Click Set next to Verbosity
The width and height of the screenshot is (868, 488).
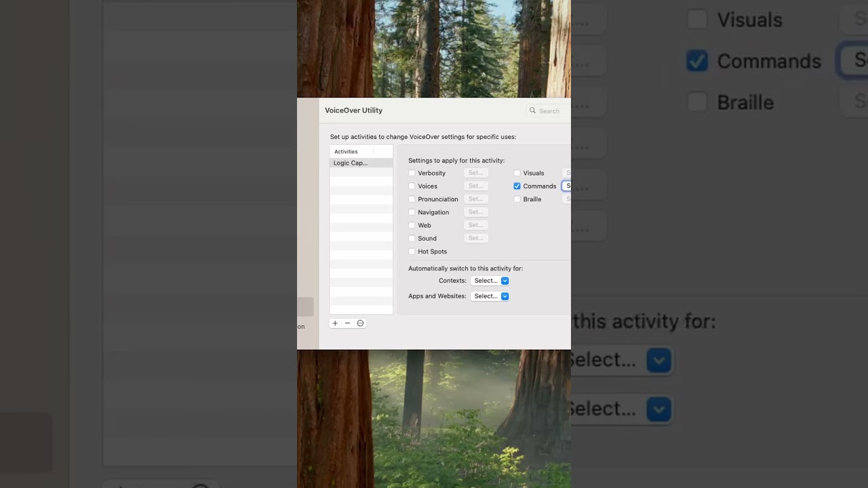click(x=475, y=173)
